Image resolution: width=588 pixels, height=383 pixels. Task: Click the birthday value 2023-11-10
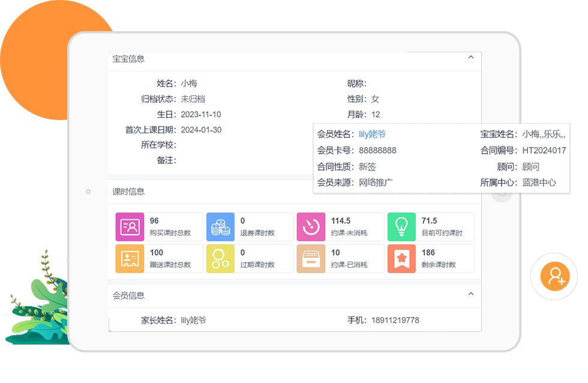pyautogui.click(x=200, y=115)
